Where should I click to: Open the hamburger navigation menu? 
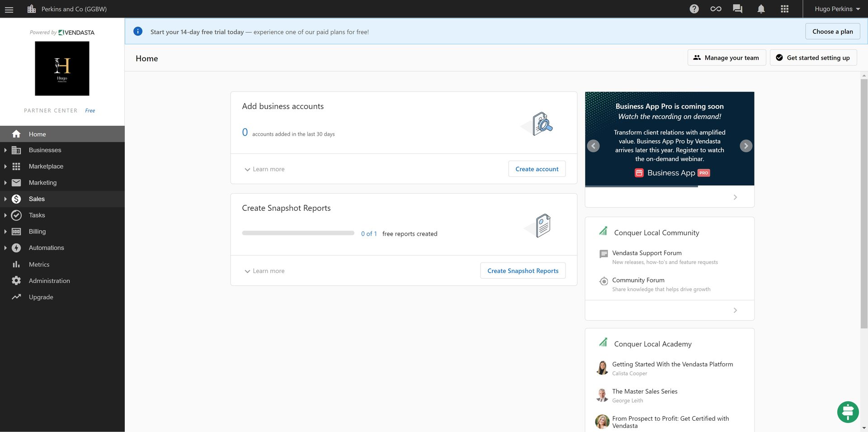(x=9, y=9)
